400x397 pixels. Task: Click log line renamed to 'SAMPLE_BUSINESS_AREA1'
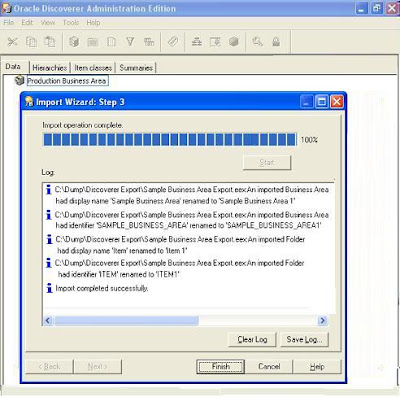coord(192,220)
